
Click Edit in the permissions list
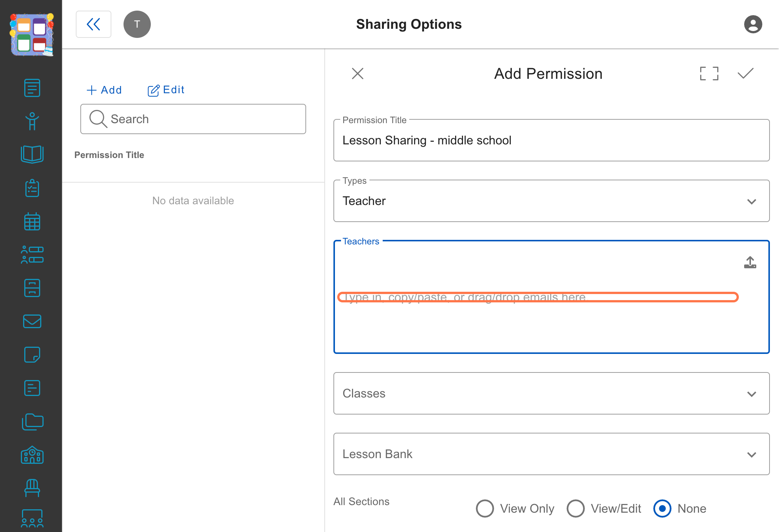click(166, 90)
